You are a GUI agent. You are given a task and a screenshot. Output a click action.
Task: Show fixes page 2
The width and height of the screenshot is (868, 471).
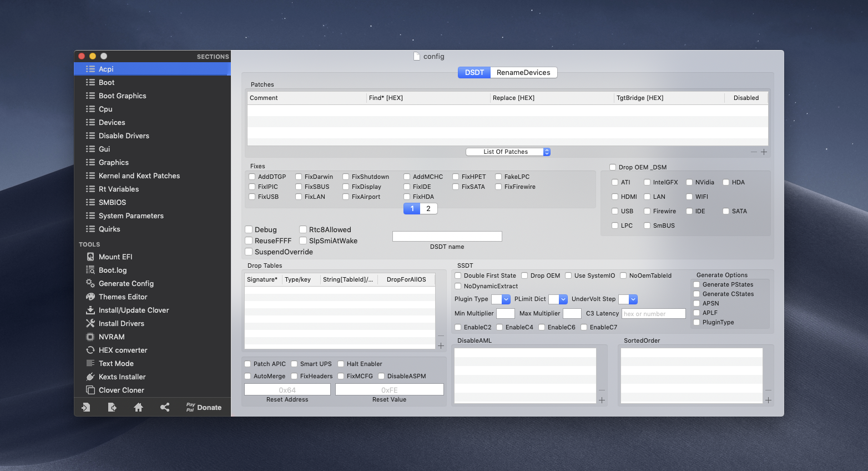coord(428,208)
